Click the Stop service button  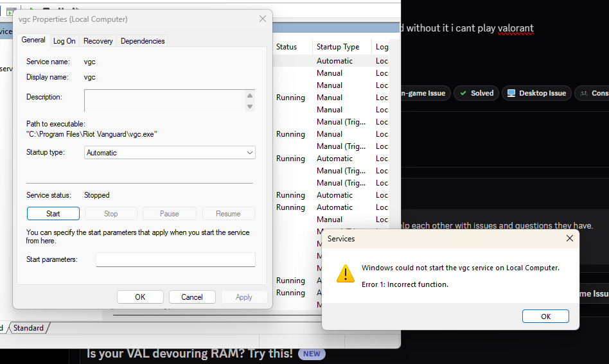click(110, 213)
